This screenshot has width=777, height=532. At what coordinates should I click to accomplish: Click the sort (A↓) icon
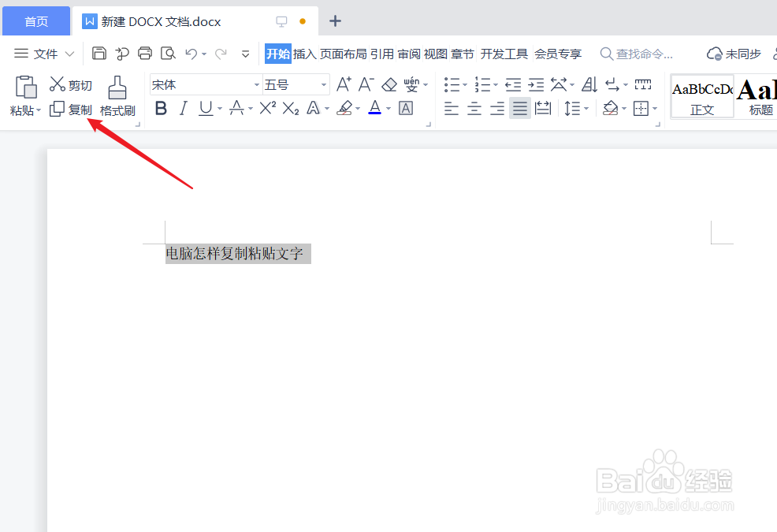tap(589, 85)
